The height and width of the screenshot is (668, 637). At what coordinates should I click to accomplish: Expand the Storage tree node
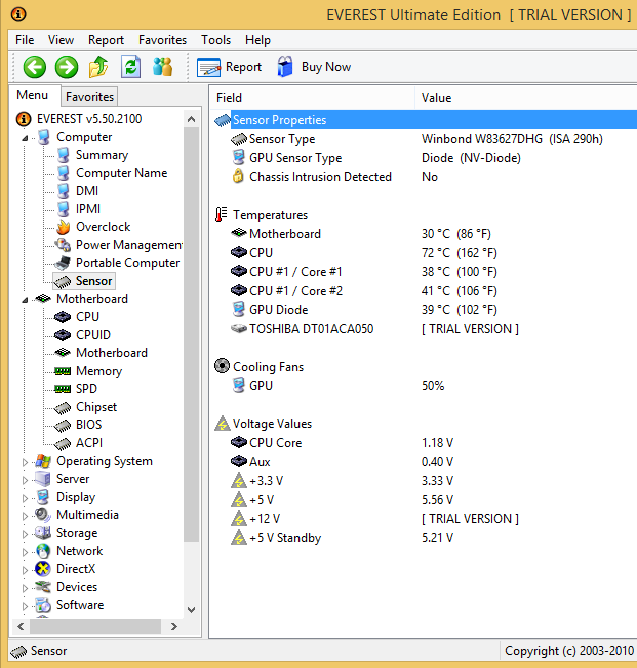25,534
